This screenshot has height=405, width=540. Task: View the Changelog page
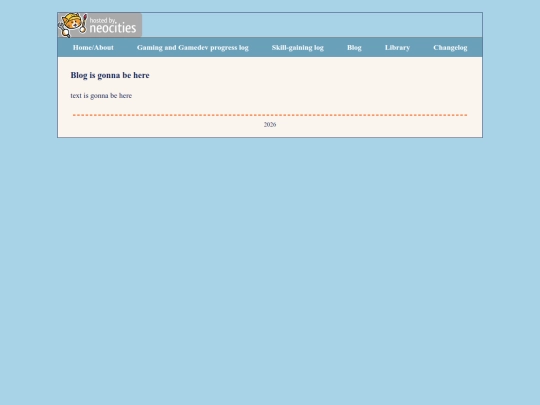(x=450, y=48)
